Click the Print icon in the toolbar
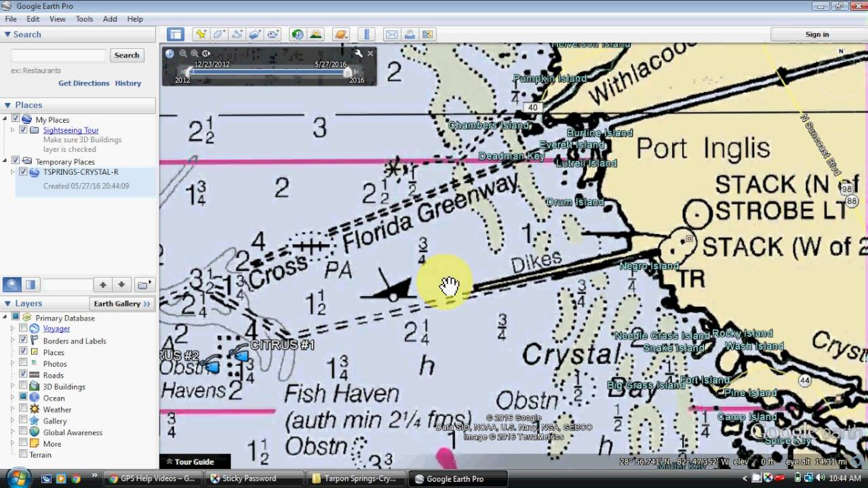The image size is (868, 488). (x=410, y=35)
